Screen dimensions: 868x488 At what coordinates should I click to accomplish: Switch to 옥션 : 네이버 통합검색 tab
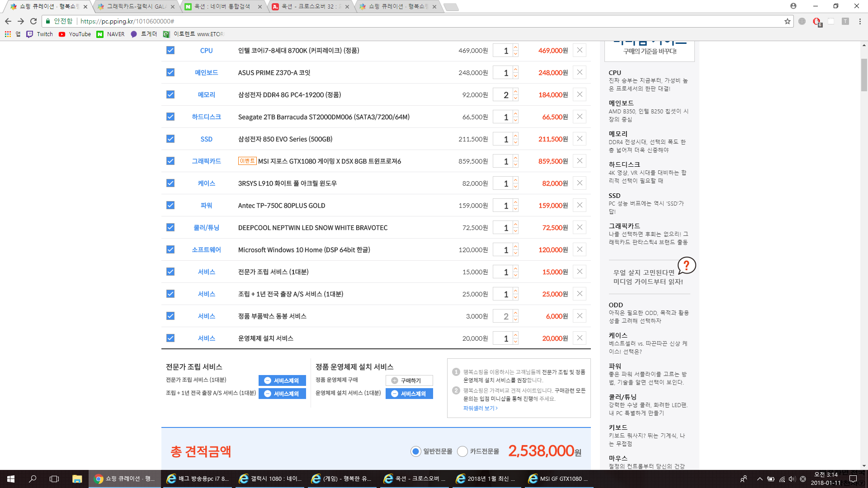pyautogui.click(x=223, y=7)
